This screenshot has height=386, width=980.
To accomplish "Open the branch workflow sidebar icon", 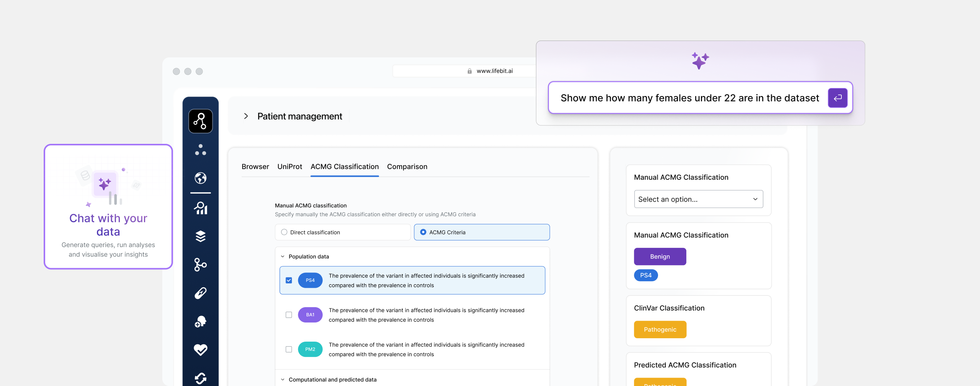I will tap(200, 264).
